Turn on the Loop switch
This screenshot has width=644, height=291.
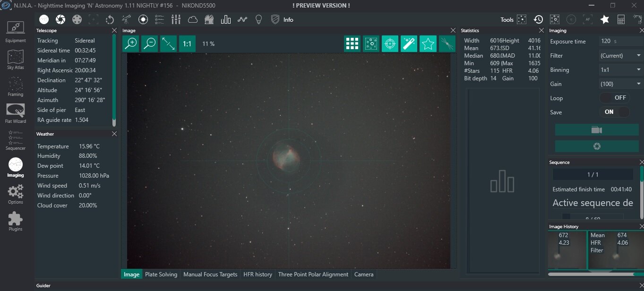[x=615, y=98]
